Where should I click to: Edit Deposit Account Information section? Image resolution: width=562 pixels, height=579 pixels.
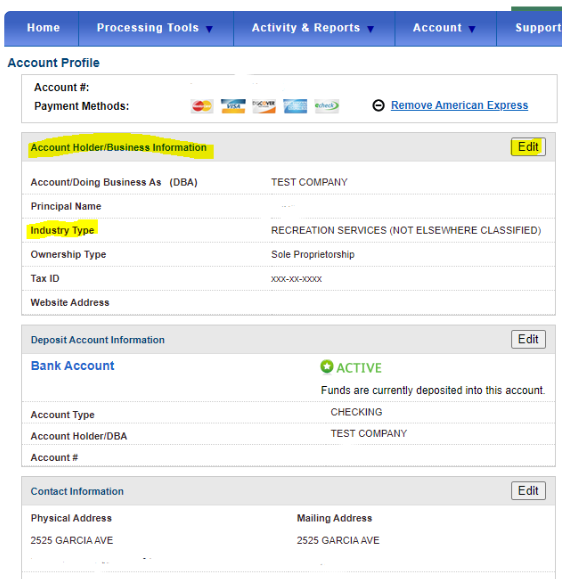pos(528,339)
